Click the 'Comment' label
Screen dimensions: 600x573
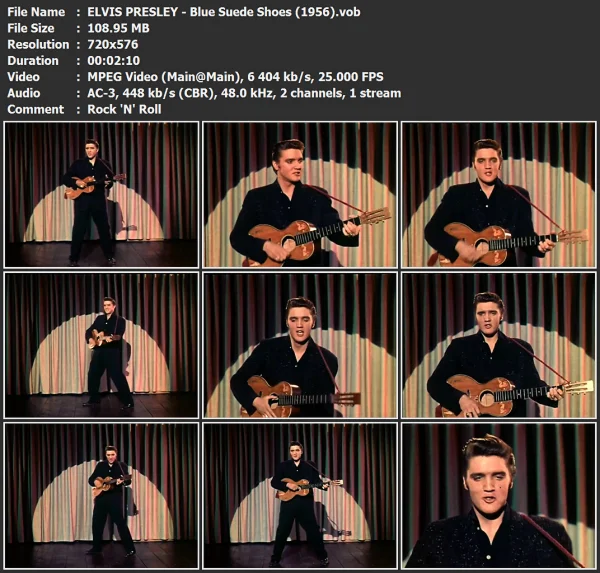tap(36, 109)
